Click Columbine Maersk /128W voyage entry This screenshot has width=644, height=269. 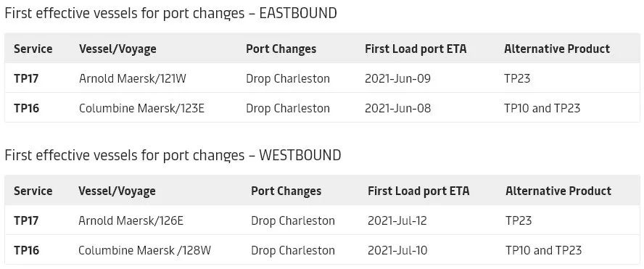(144, 250)
